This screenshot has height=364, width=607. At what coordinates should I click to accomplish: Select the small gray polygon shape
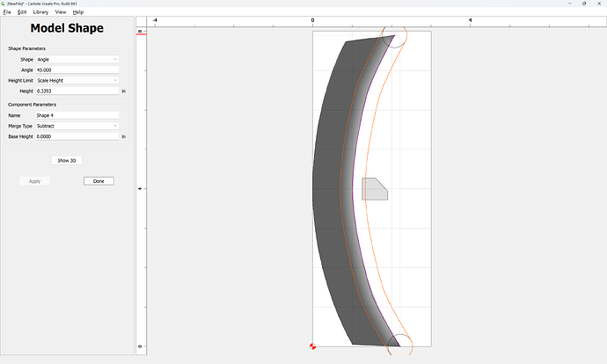coord(375,189)
